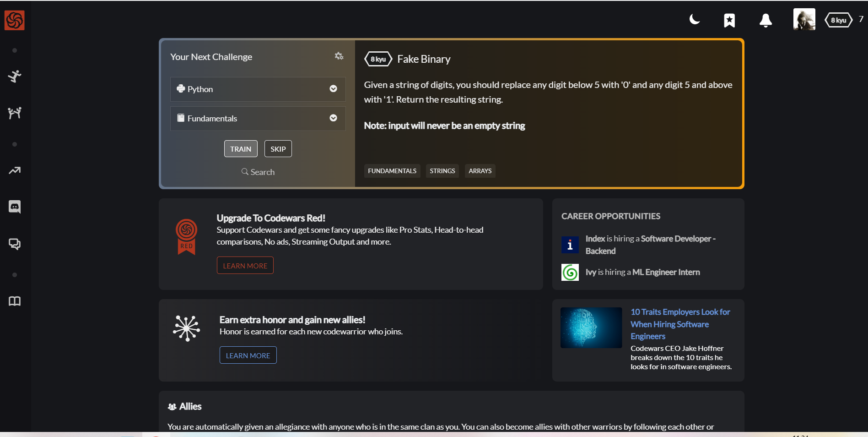Click Earn extra honor and gain new allies! heading

click(292, 320)
